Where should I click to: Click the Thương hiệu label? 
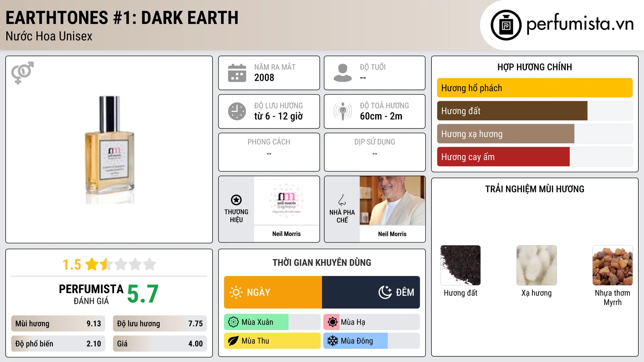coord(236,216)
